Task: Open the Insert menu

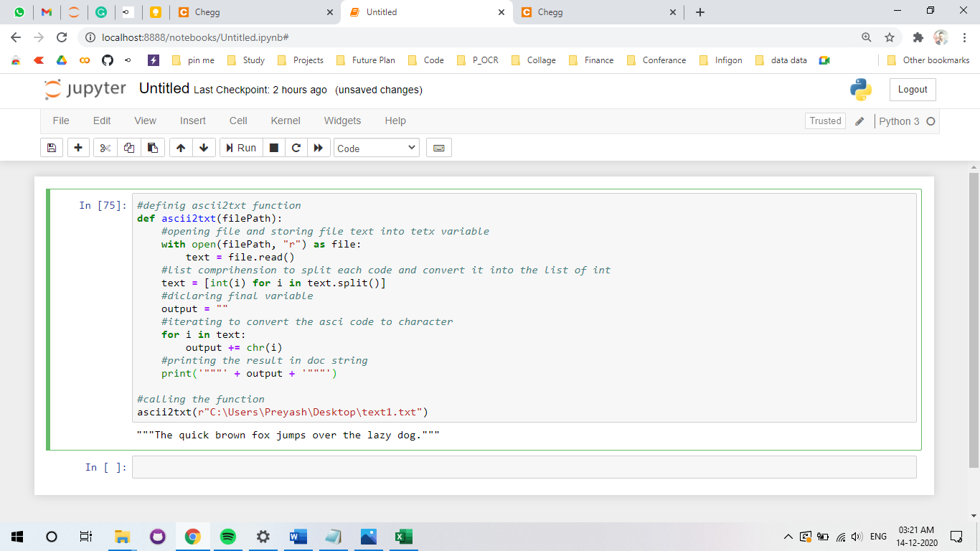Action: point(193,121)
